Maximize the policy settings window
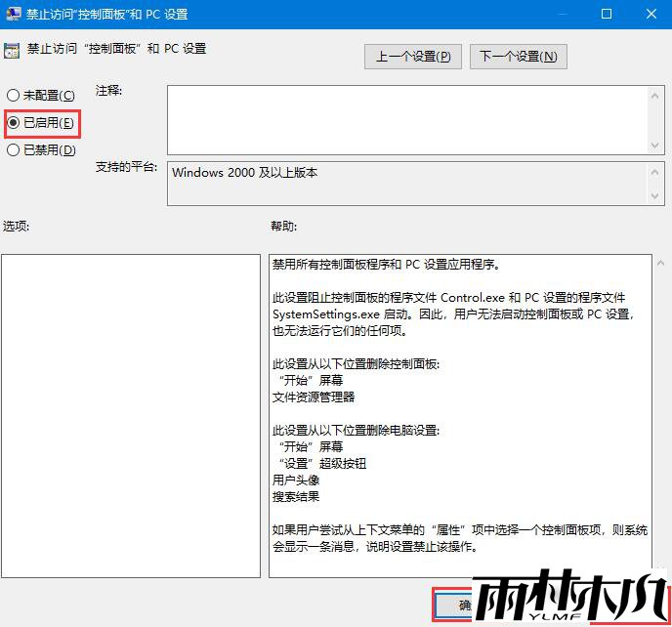 pyautogui.click(x=606, y=14)
